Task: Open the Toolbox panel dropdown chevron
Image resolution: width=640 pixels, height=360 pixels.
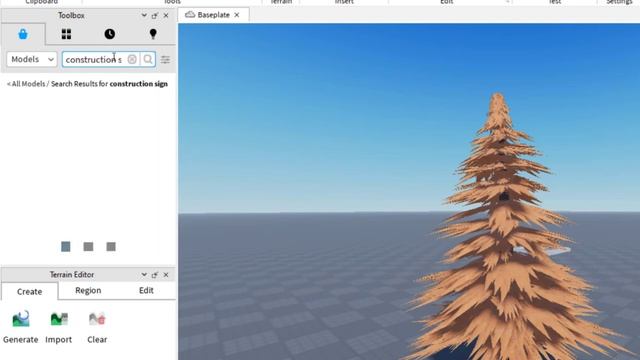Action: pos(144,16)
